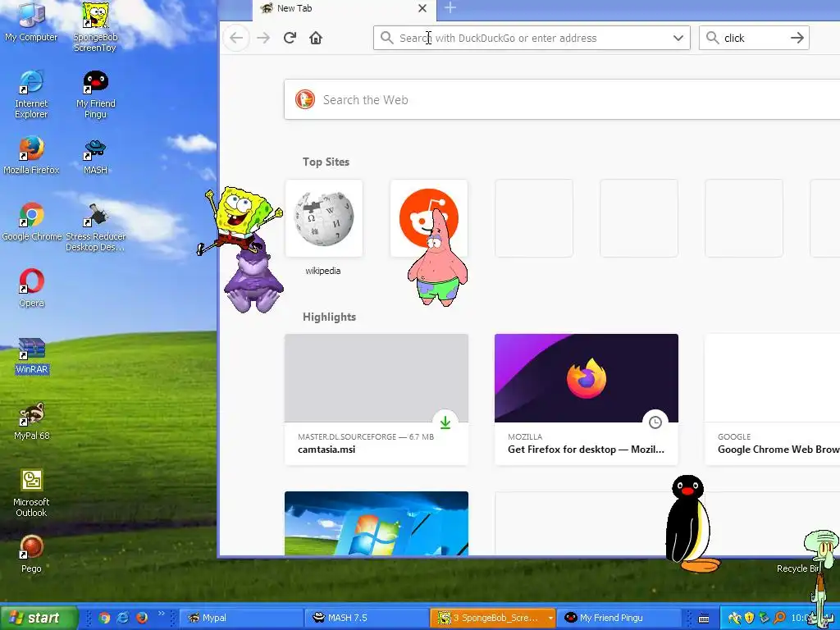This screenshot has width=840, height=630.
Task: Click the Highlights heading
Action: pos(329,317)
